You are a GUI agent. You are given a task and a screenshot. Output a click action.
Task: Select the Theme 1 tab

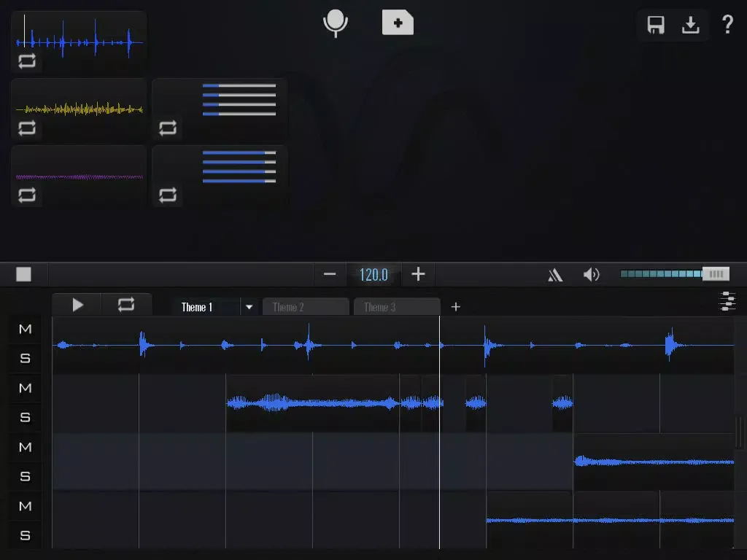pos(197,307)
